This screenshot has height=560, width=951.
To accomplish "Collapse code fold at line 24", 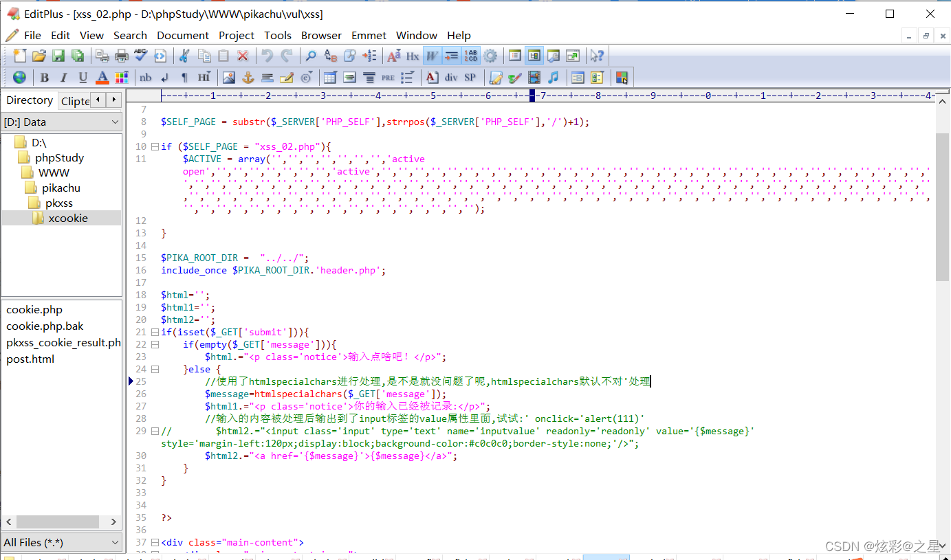I will [155, 369].
